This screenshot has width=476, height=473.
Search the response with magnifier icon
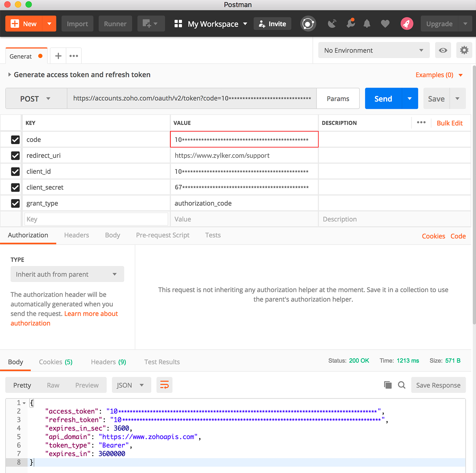point(402,385)
